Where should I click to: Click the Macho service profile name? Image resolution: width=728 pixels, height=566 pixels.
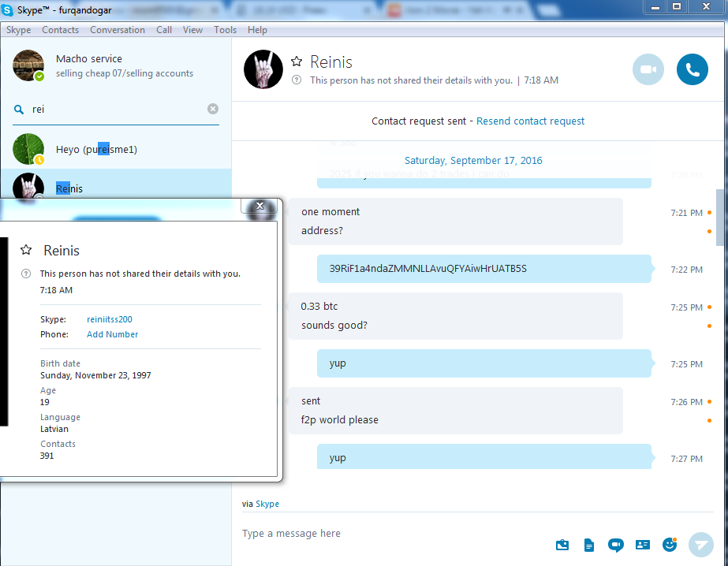pos(88,58)
